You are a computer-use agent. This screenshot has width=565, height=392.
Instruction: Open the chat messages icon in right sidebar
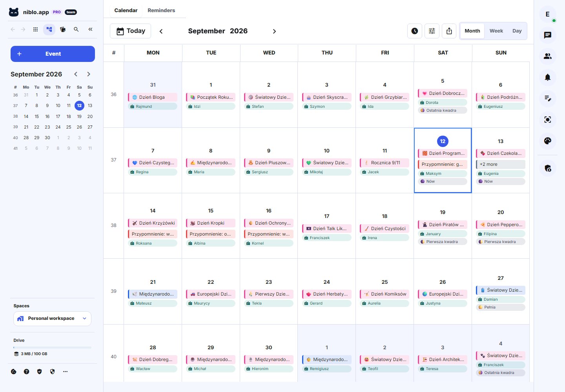pos(548,35)
